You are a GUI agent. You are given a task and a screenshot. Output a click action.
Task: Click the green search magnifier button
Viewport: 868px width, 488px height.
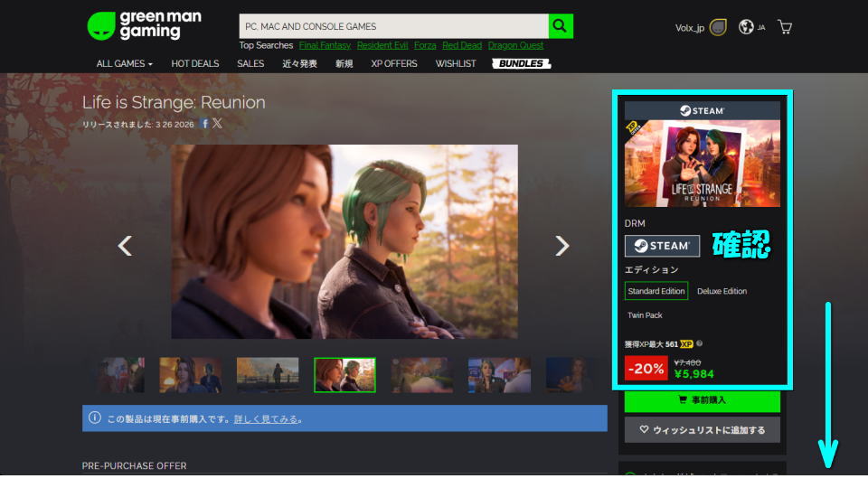tap(561, 26)
